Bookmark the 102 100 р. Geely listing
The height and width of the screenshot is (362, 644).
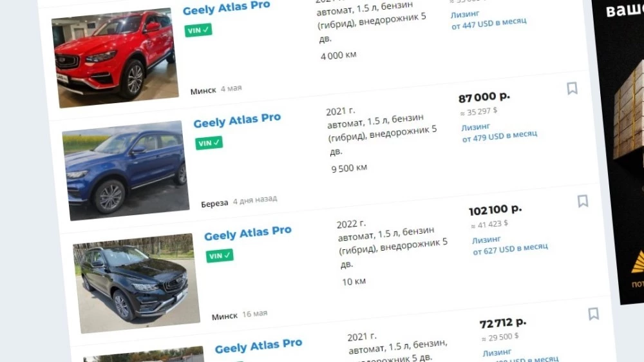(x=583, y=201)
